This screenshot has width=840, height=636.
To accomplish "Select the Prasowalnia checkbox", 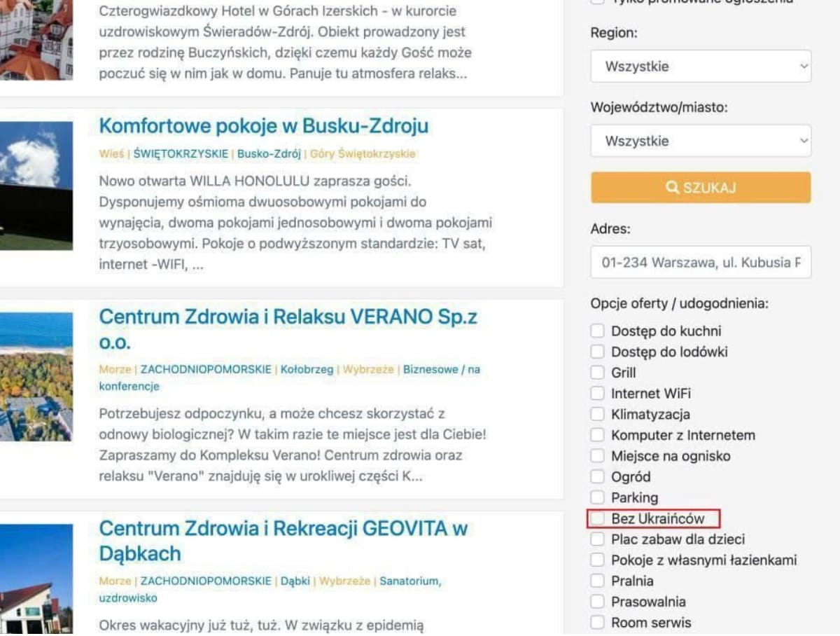I will (x=597, y=602).
